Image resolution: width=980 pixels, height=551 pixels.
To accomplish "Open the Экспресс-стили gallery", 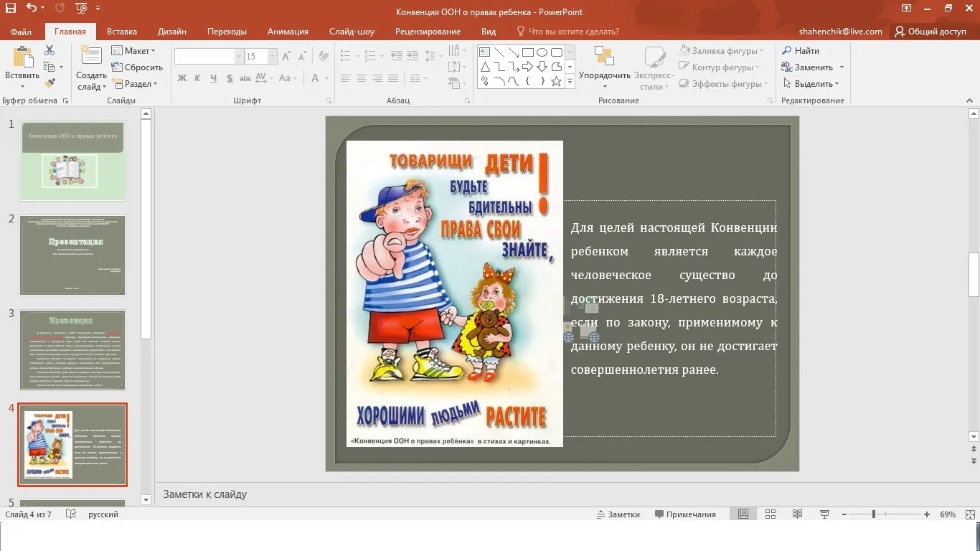I will pyautogui.click(x=654, y=69).
